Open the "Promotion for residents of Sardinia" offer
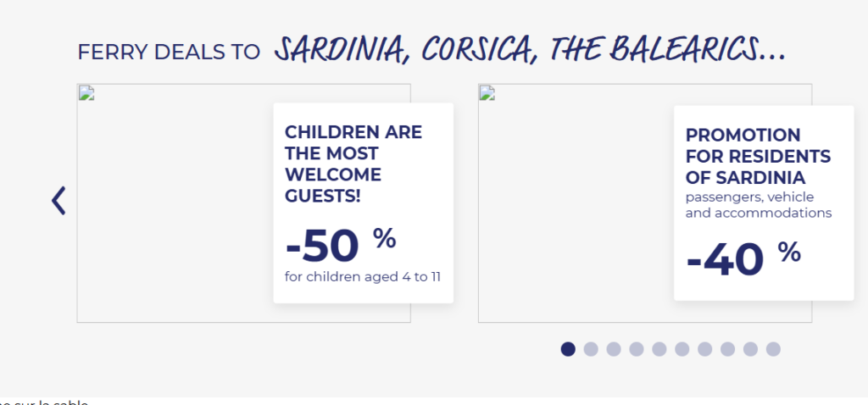Viewport: 868px width, 405px height. pos(757,157)
